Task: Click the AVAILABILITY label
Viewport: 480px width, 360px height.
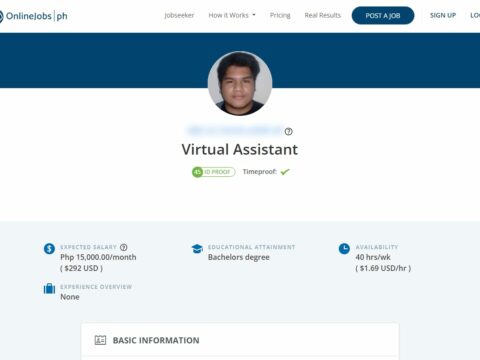Action: coord(377,247)
